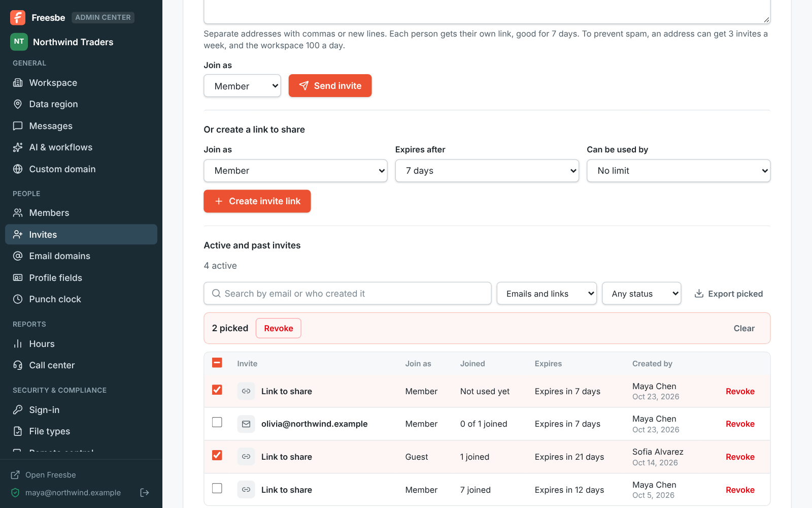Open the Join as dropdown next to Send invite
Viewport: 812px width, 508px height.
coord(242,86)
